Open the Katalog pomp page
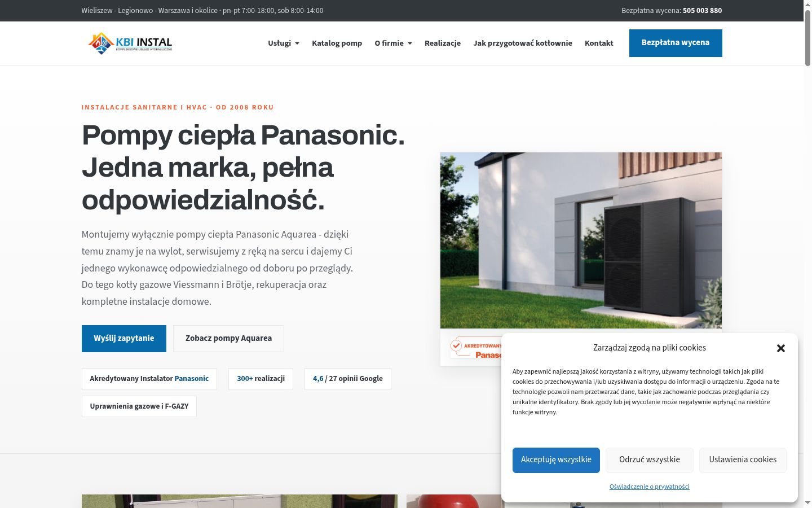Viewport: 812px width, 508px height. [337, 43]
